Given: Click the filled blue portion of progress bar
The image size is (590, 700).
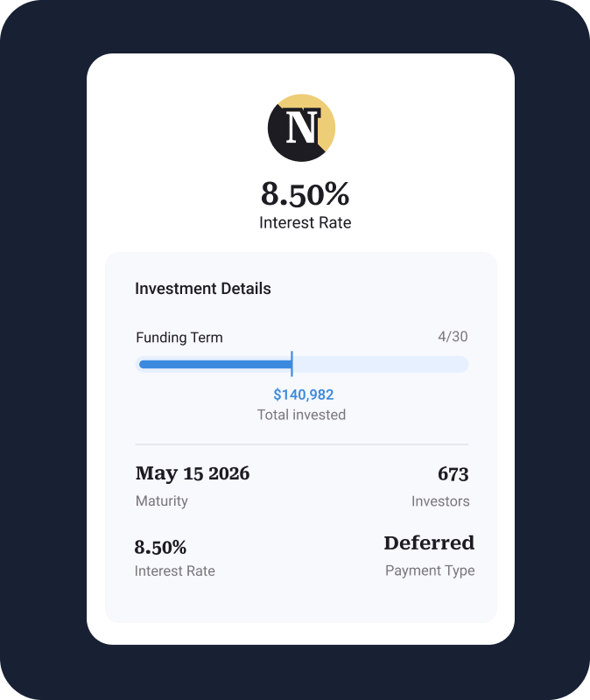Looking at the screenshot, I should 215,364.
